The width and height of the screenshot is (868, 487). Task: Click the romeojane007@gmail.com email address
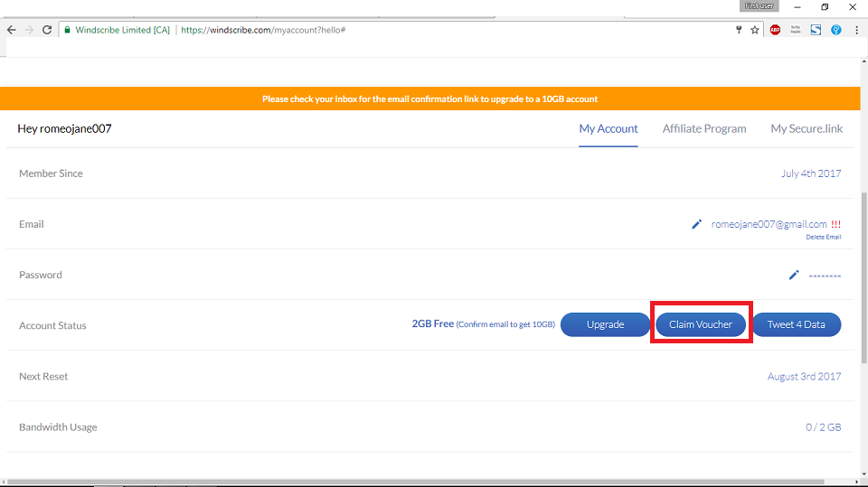(x=769, y=224)
